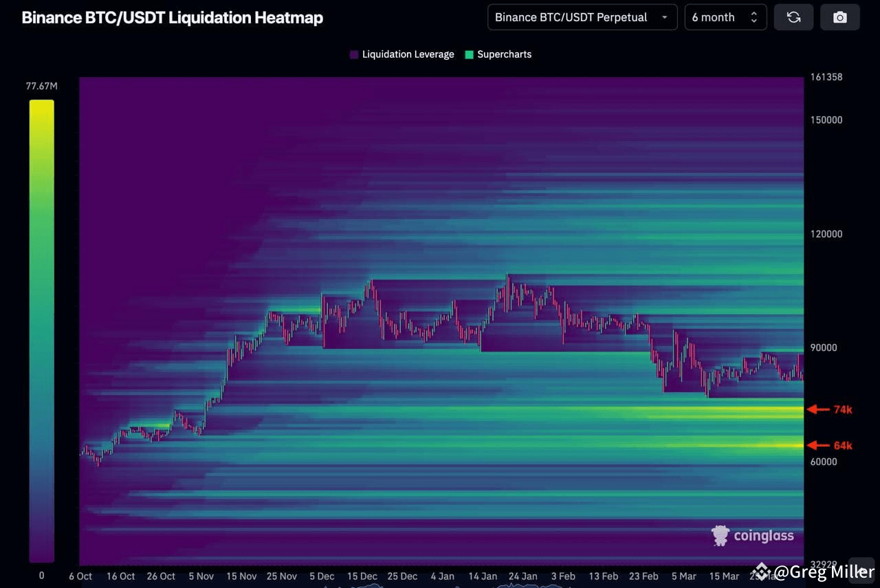The image size is (880, 588).
Task: Click the 26 Oct date axis label
Action: pyautogui.click(x=161, y=576)
